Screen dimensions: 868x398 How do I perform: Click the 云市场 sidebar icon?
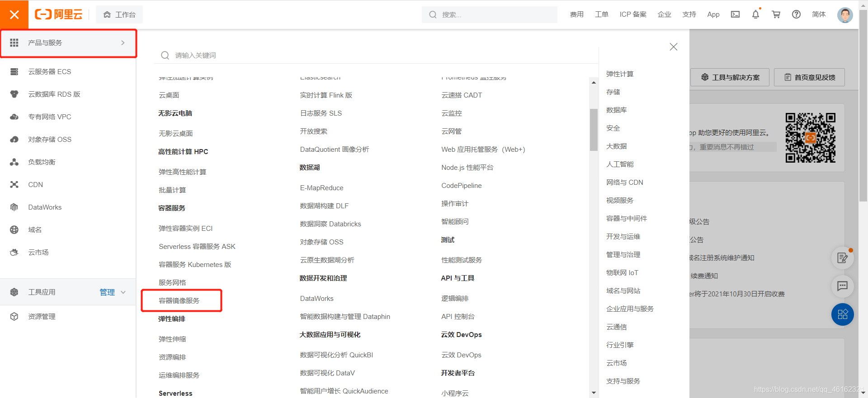(14, 253)
